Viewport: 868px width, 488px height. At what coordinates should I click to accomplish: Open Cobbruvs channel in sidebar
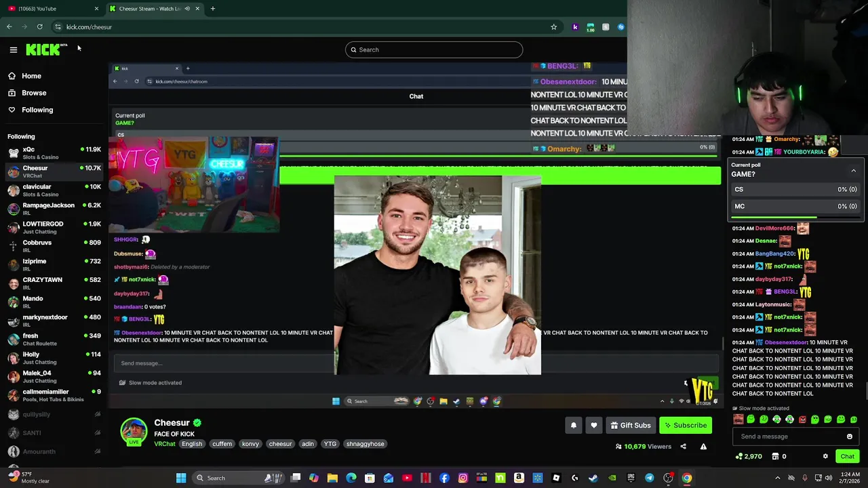click(53, 246)
